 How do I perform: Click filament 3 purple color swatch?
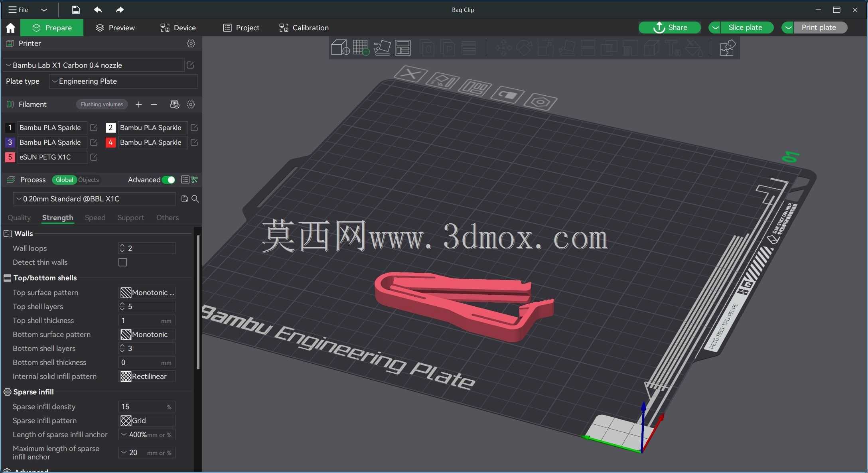coord(10,142)
